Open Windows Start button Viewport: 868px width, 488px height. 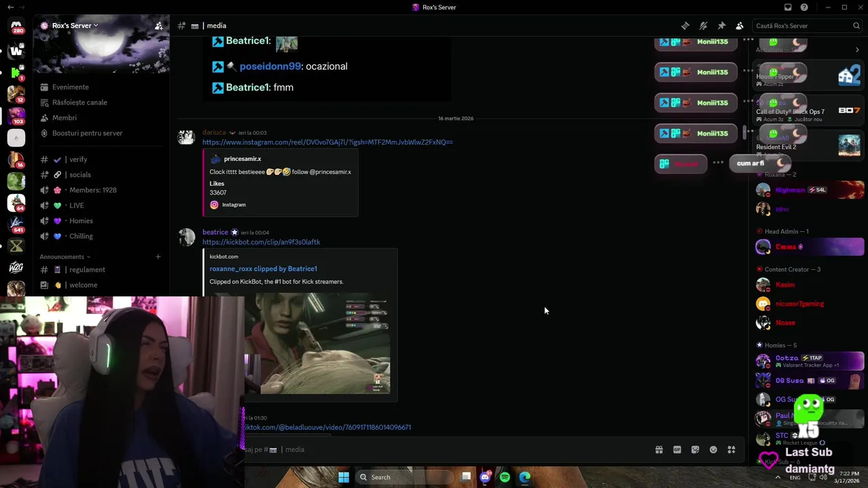344,477
